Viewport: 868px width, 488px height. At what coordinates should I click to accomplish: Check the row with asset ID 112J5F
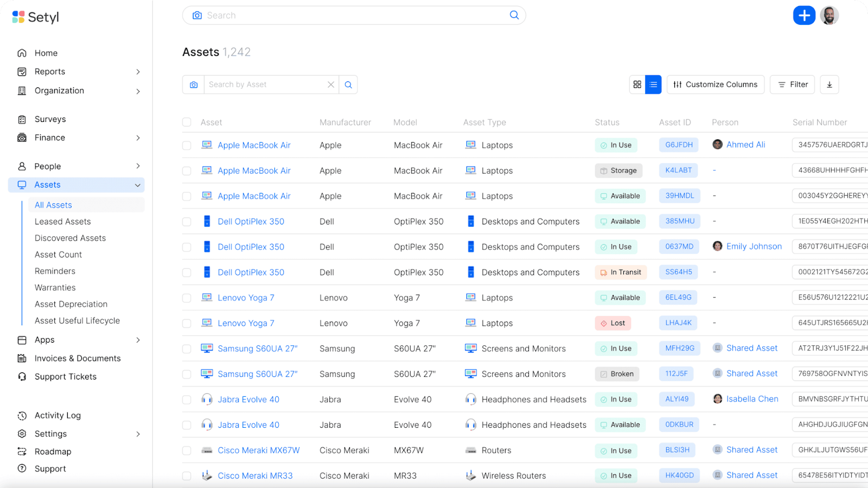[x=187, y=375]
